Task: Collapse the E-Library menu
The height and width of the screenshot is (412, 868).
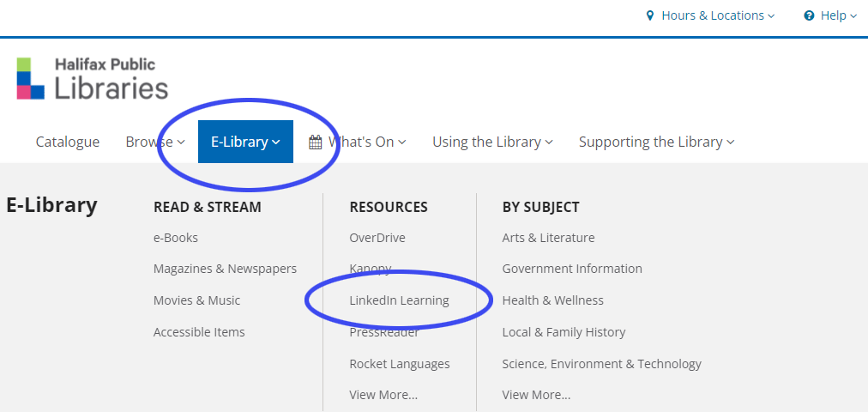Action: [245, 142]
